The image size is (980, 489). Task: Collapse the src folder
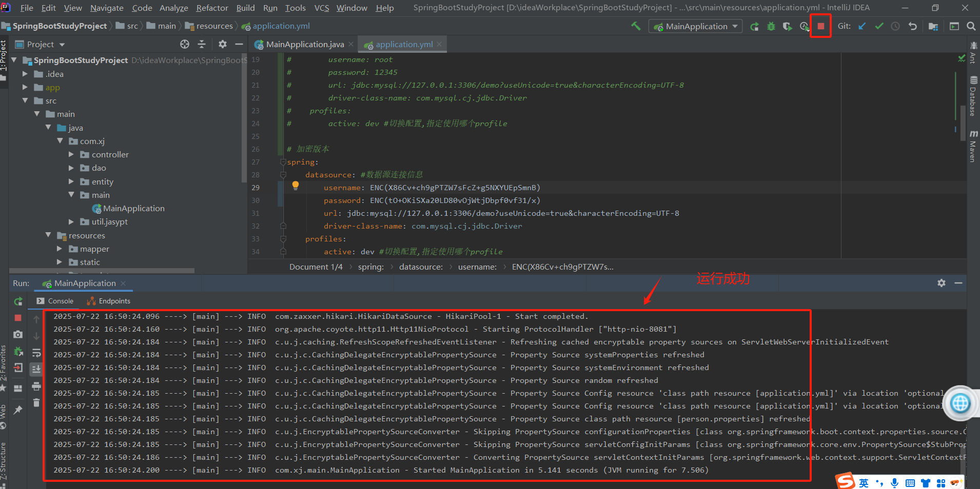point(25,100)
